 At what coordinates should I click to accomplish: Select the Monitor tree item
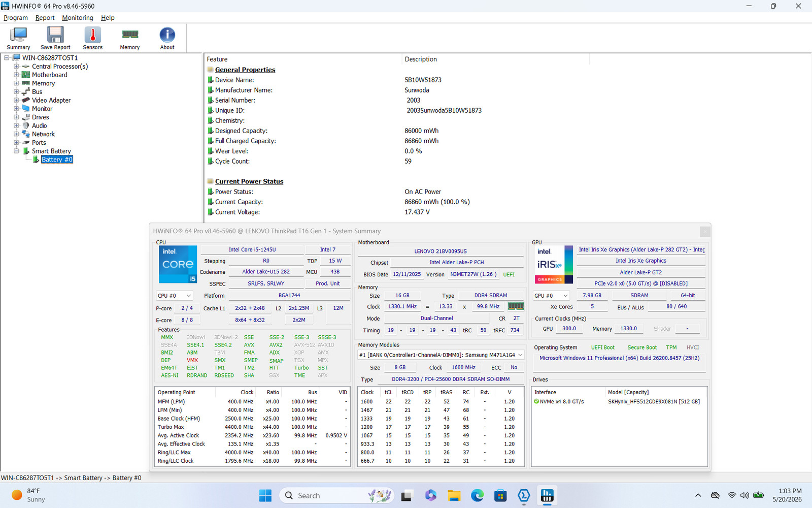[x=42, y=109]
